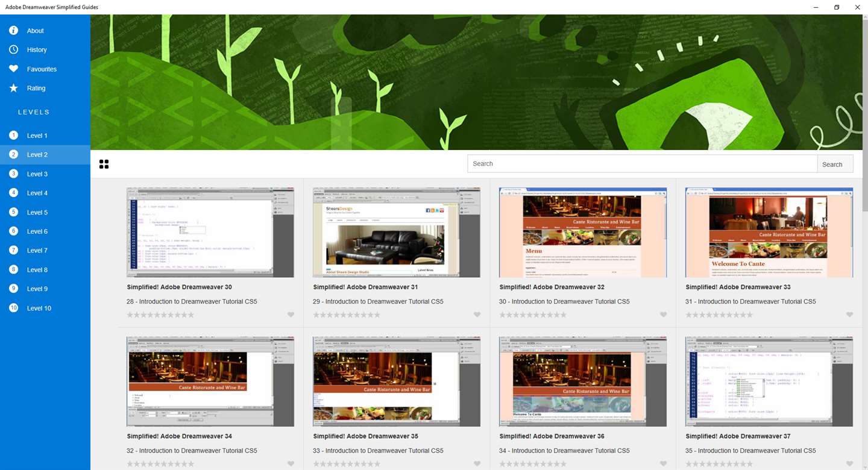868x470 pixels.
Task: Open Simplified! Adobe Dreamweaver 30 thumbnail
Action: (x=210, y=233)
